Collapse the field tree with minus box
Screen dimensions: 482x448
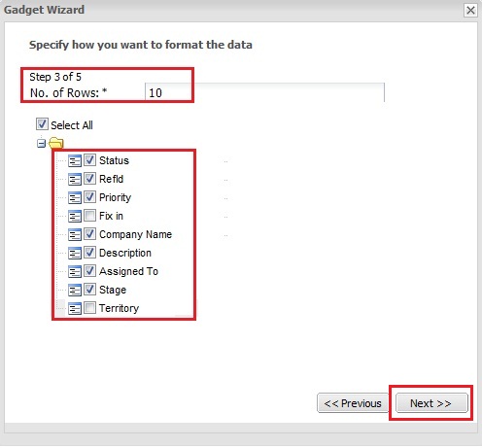pyautogui.click(x=41, y=143)
